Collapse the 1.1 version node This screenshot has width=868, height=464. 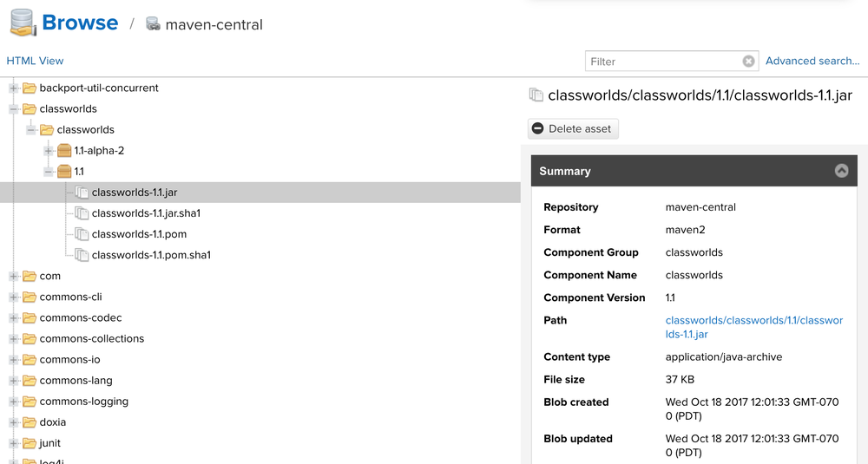point(49,172)
